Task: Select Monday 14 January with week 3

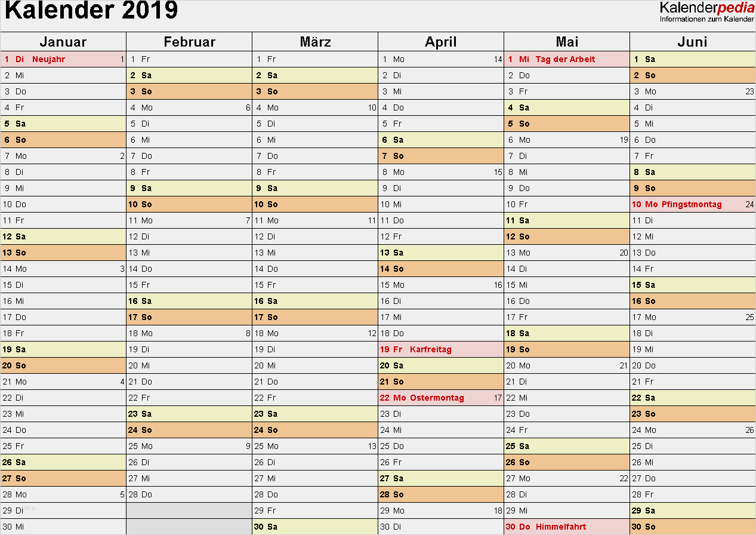Action: tap(63, 269)
